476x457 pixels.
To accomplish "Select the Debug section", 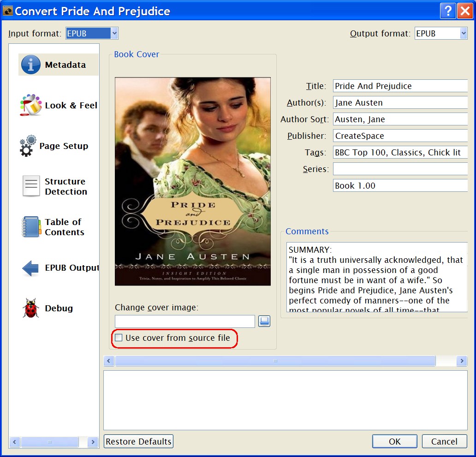I will click(x=59, y=308).
